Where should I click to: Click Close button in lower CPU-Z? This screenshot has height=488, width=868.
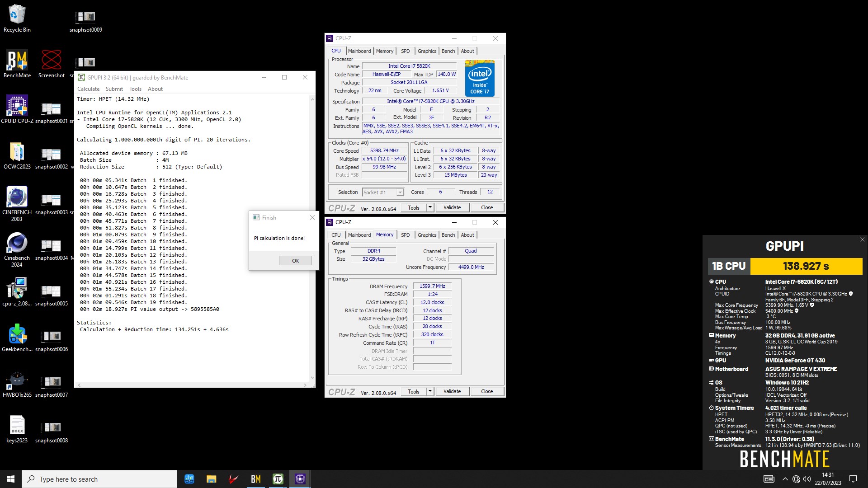click(x=487, y=391)
